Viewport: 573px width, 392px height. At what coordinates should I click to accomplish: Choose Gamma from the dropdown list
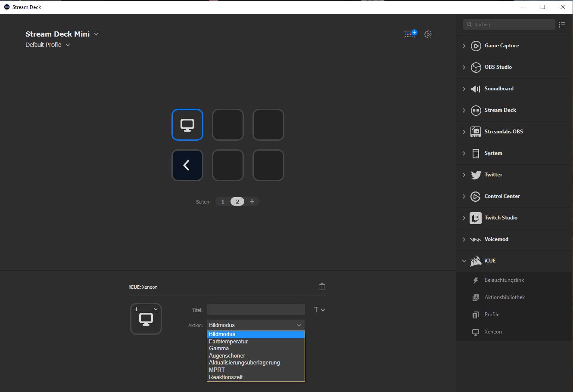(256, 349)
